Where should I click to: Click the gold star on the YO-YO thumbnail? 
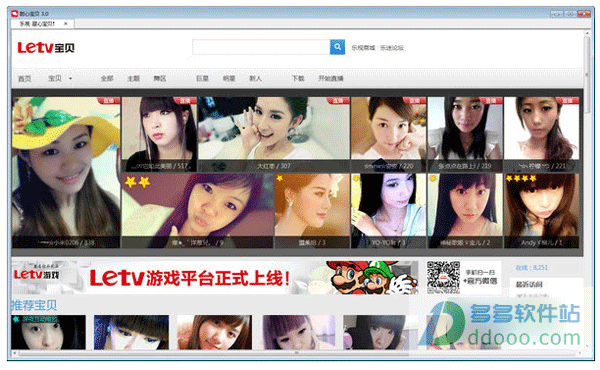356,178
